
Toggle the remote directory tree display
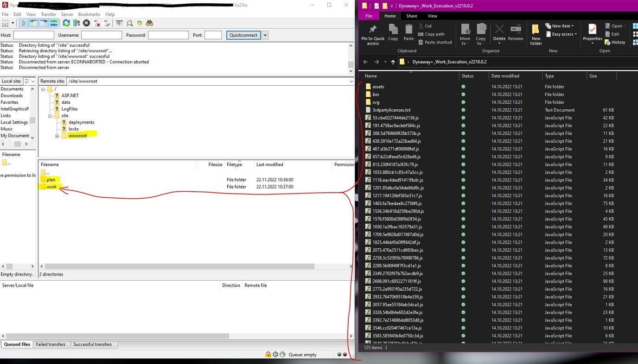(44, 23)
